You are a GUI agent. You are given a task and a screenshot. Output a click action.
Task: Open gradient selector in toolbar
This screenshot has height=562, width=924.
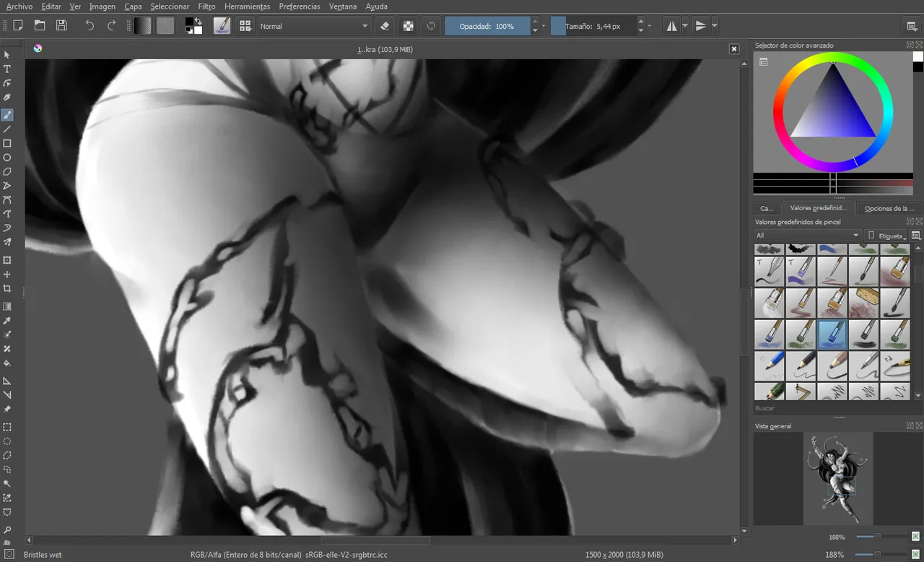[x=143, y=26]
